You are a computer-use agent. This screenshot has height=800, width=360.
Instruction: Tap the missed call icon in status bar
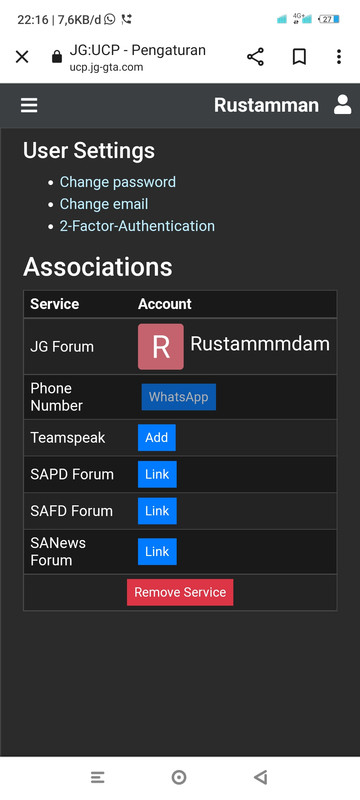[x=126, y=19]
